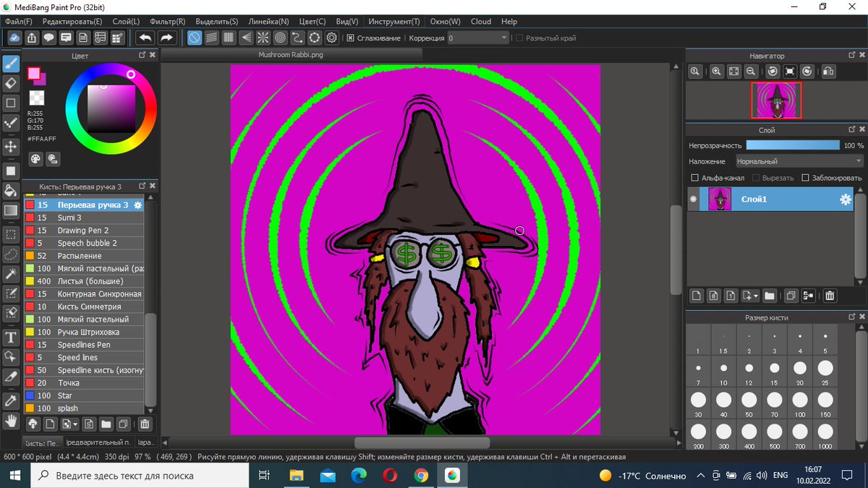Enable the Заблокировать checkbox
This screenshot has height=488, width=868.
pyautogui.click(x=806, y=178)
